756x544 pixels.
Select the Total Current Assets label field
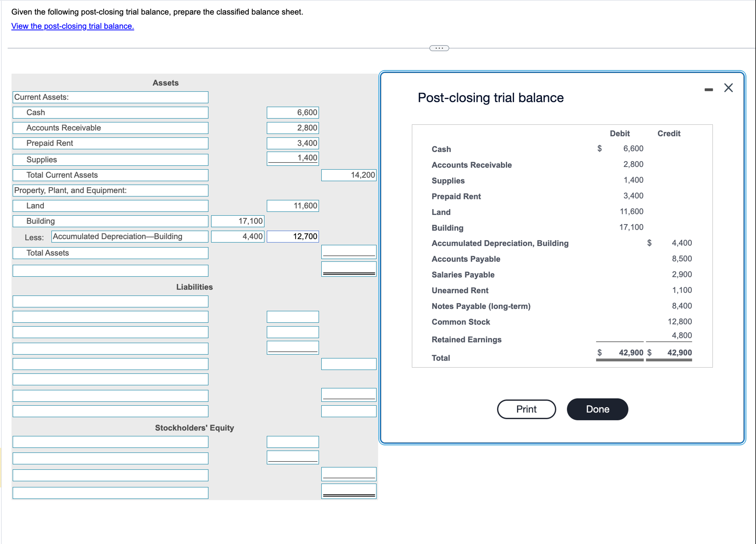coord(111,175)
